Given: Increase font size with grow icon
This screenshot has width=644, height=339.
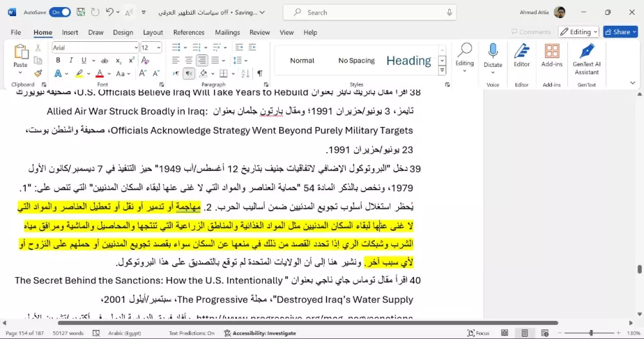Looking at the screenshot, I should pos(142,73).
